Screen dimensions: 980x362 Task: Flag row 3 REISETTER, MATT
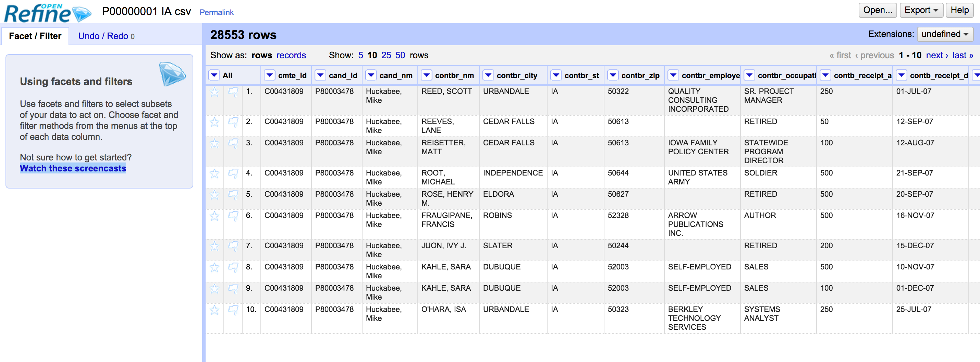click(233, 143)
